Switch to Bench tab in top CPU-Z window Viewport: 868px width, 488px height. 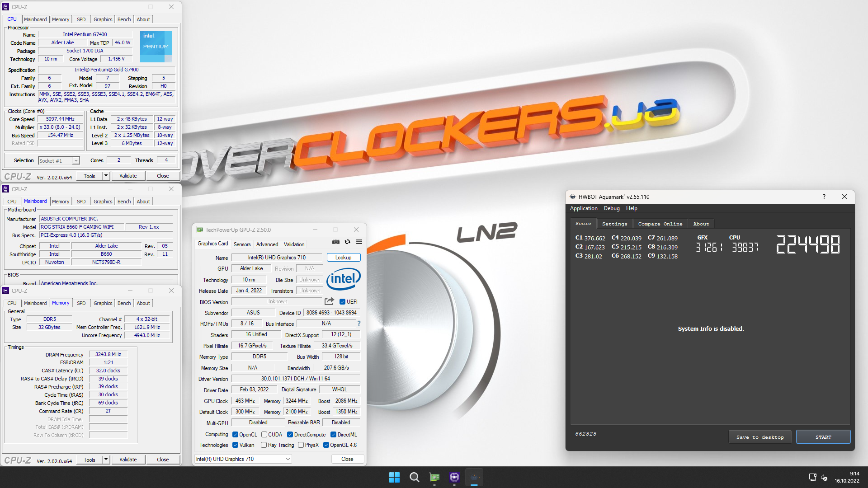click(x=124, y=19)
